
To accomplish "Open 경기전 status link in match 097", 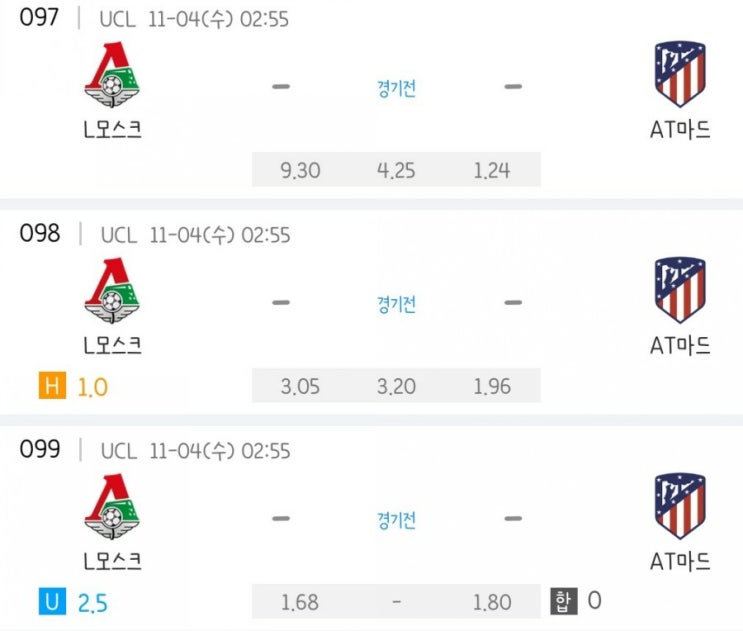I will pos(397,88).
